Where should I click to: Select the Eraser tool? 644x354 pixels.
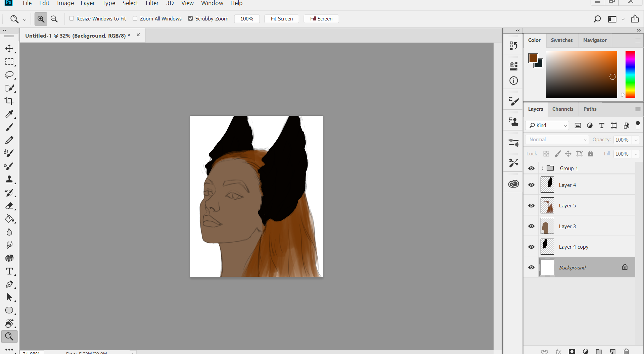[x=9, y=206]
